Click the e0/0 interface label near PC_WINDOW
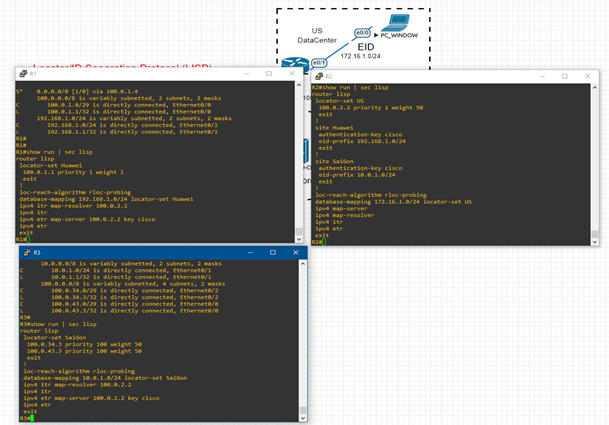This screenshot has width=609, height=425. click(x=362, y=33)
